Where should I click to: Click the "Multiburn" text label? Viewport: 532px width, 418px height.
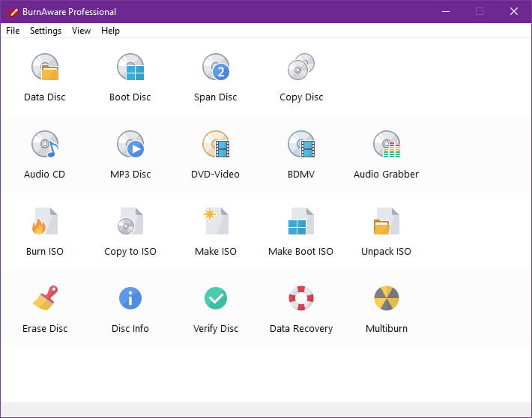387,328
